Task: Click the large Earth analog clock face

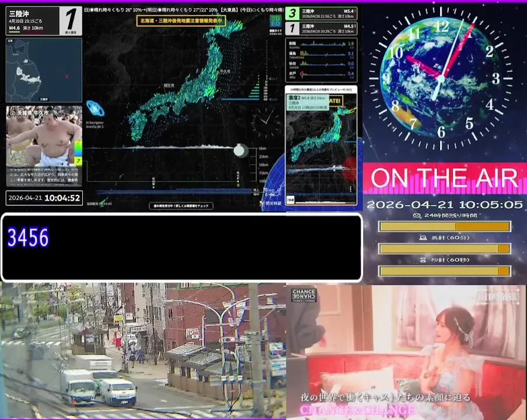Action: coord(441,79)
